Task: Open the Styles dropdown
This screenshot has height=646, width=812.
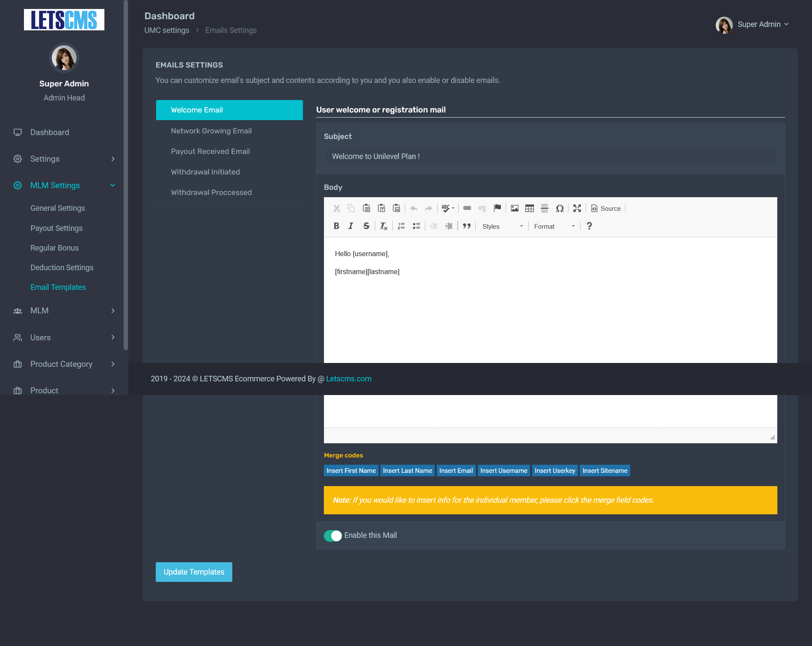Action: click(502, 226)
